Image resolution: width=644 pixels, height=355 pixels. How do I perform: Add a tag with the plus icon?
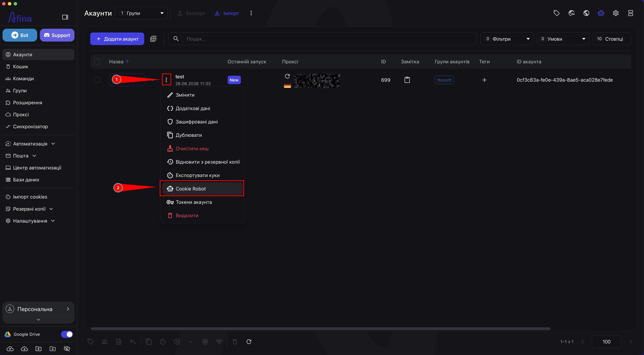pos(484,80)
